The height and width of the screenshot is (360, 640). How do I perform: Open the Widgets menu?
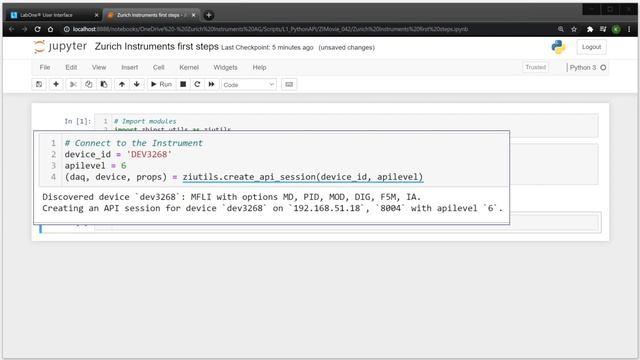point(225,67)
